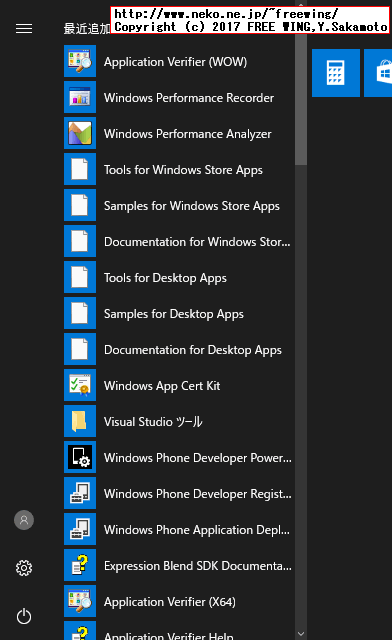Click the Application Verifier (X64) icon
This screenshot has width=392, height=640.
click(80, 601)
